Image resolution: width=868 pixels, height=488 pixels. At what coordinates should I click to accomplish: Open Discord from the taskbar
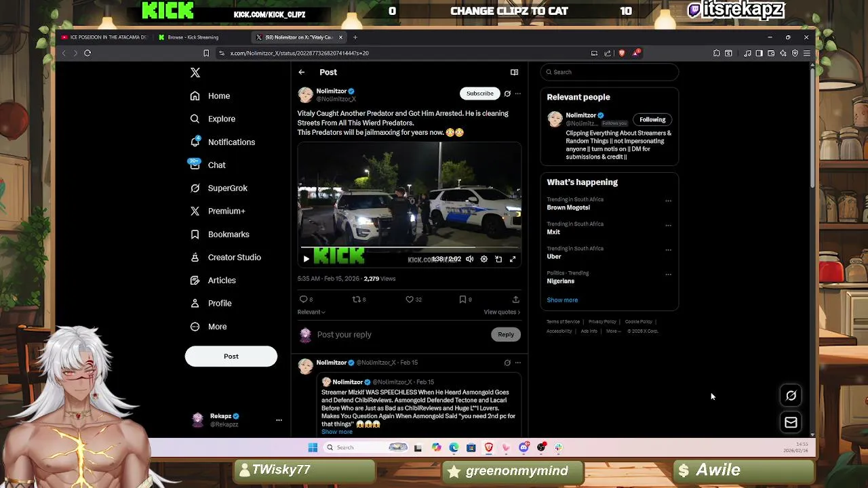click(x=524, y=447)
